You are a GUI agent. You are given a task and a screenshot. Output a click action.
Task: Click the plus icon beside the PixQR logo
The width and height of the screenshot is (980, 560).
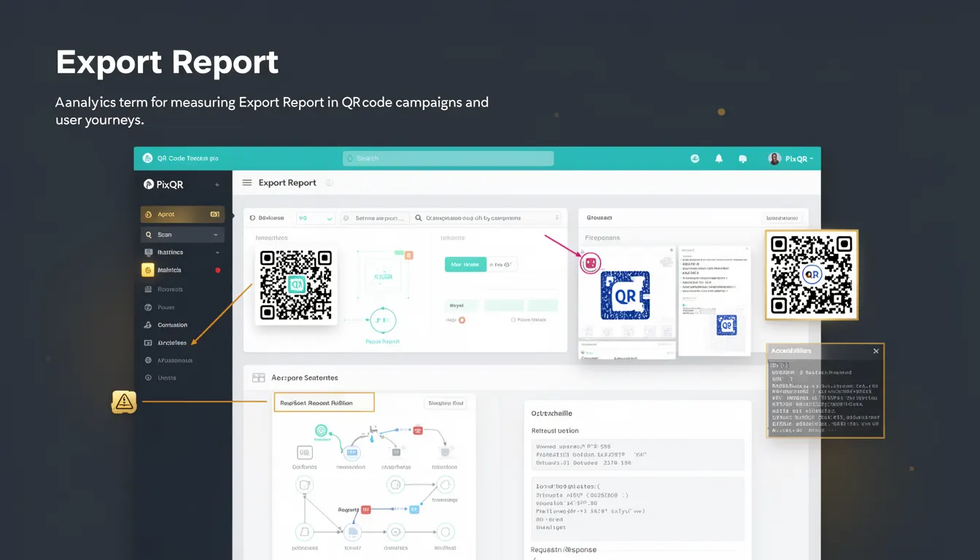(x=217, y=185)
